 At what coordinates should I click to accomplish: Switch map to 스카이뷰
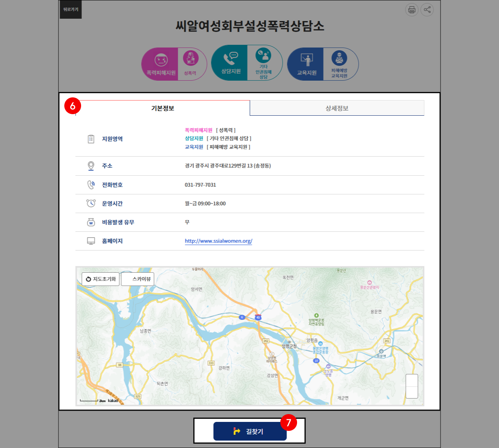pos(138,279)
